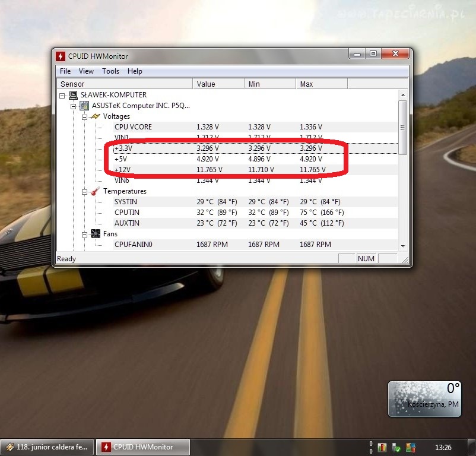Viewport: 476px width, 456px height.
Task: Open the Help menu
Action: (x=135, y=71)
